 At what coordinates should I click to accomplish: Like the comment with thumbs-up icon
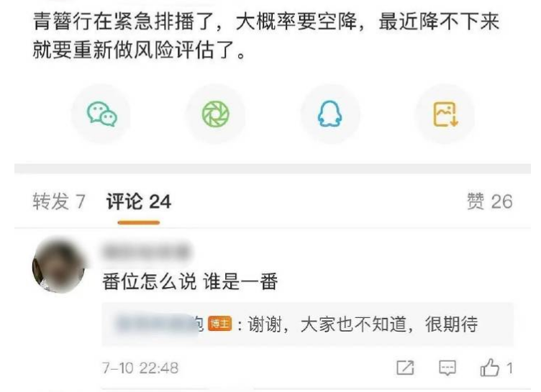tap(490, 367)
